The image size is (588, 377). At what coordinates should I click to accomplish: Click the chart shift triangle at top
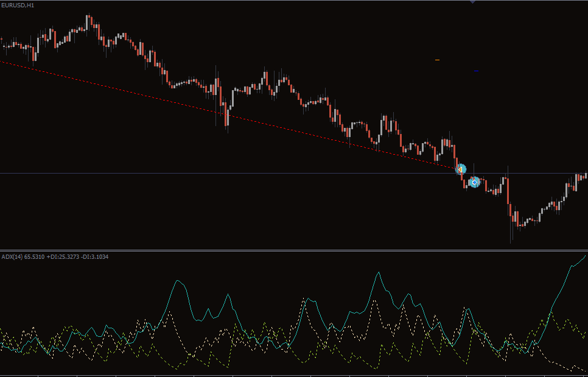[x=472, y=2]
